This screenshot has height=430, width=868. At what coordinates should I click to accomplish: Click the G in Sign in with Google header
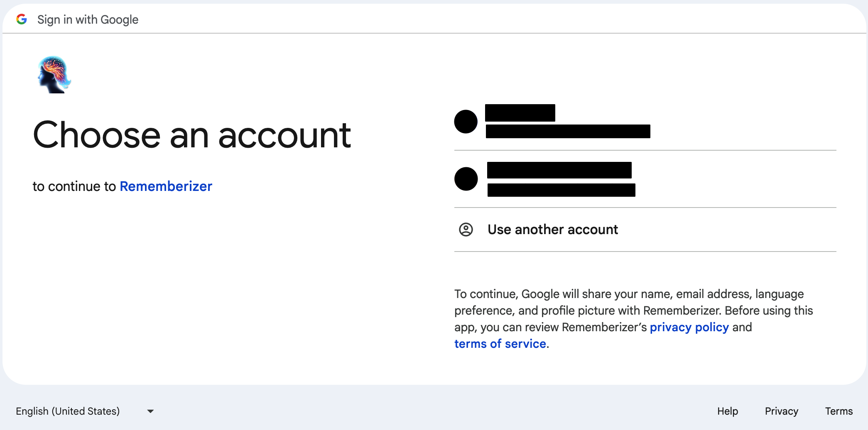pyautogui.click(x=22, y=19)
